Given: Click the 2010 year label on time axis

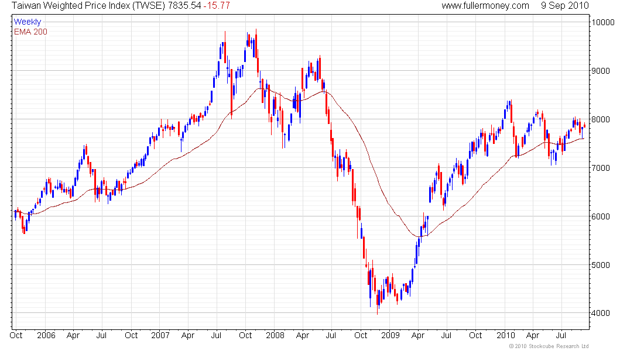Looking at the screenshot, I should pyautogui.click(x=506, y=335).
